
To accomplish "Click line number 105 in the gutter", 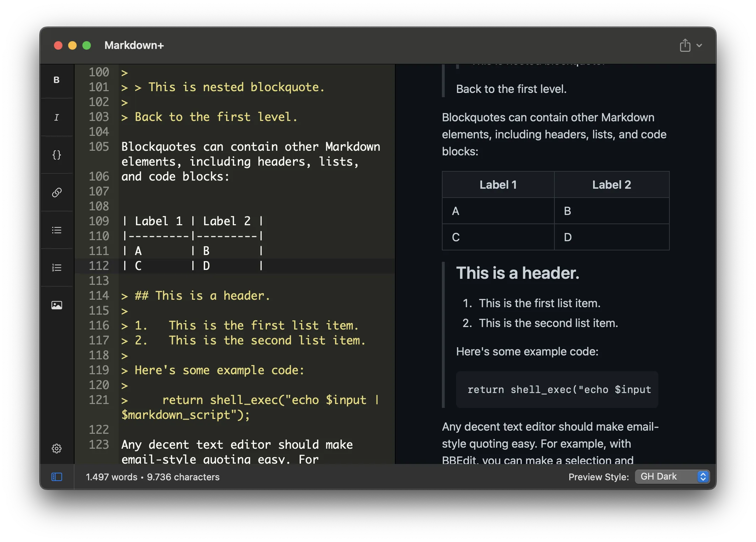I will (99, 146).
